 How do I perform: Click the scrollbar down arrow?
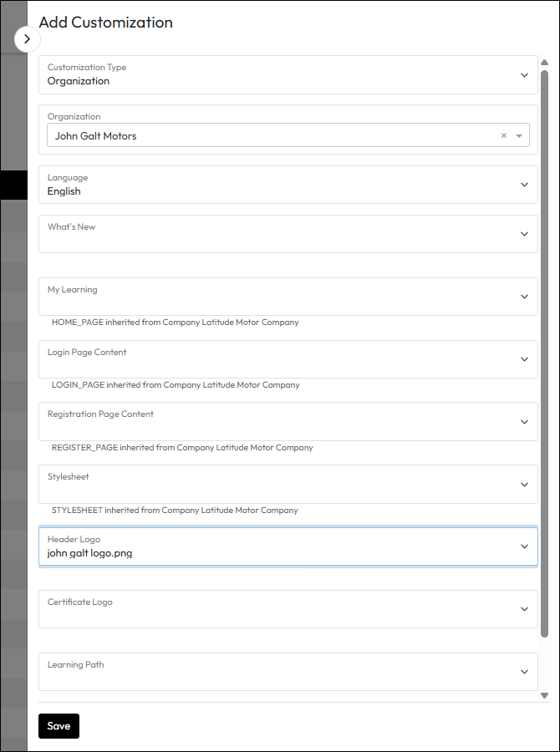(544, 695)
